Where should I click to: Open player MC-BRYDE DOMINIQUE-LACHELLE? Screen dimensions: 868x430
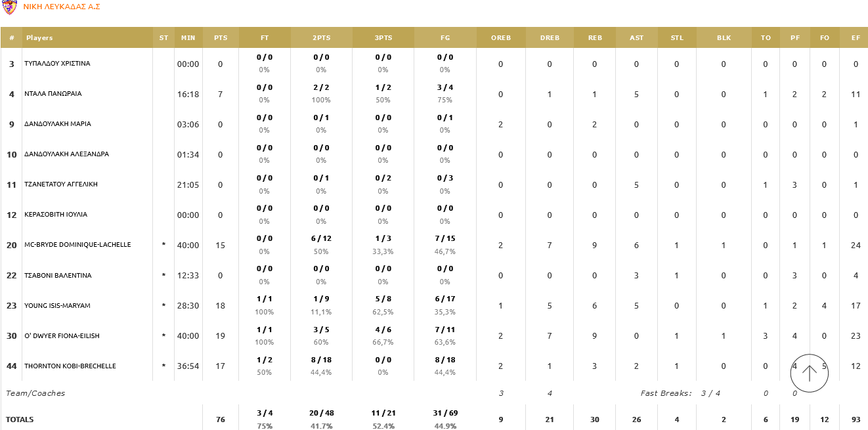pyautogui.click(x=77, y=245)
